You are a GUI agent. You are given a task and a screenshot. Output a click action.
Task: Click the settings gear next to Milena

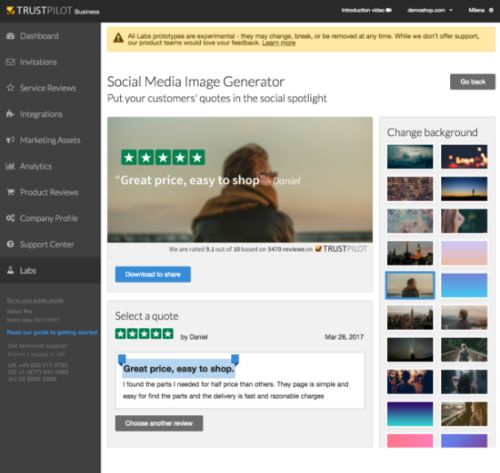491,10
